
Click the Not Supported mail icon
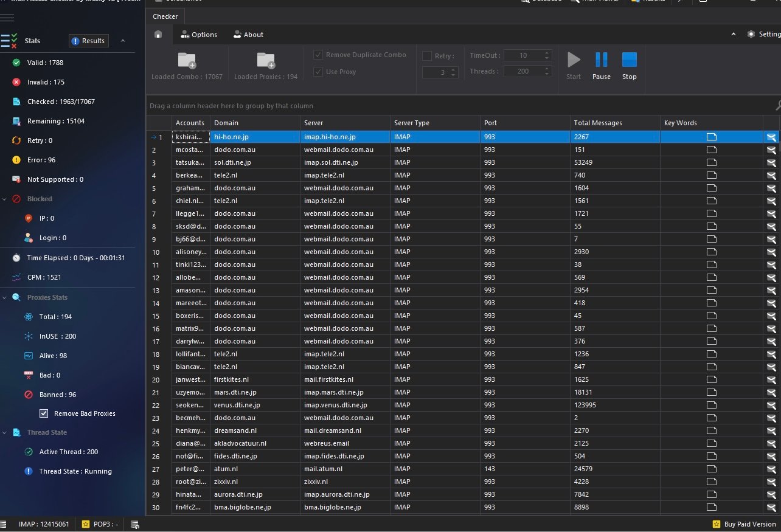pyautogui.click(x=16, y=179)
